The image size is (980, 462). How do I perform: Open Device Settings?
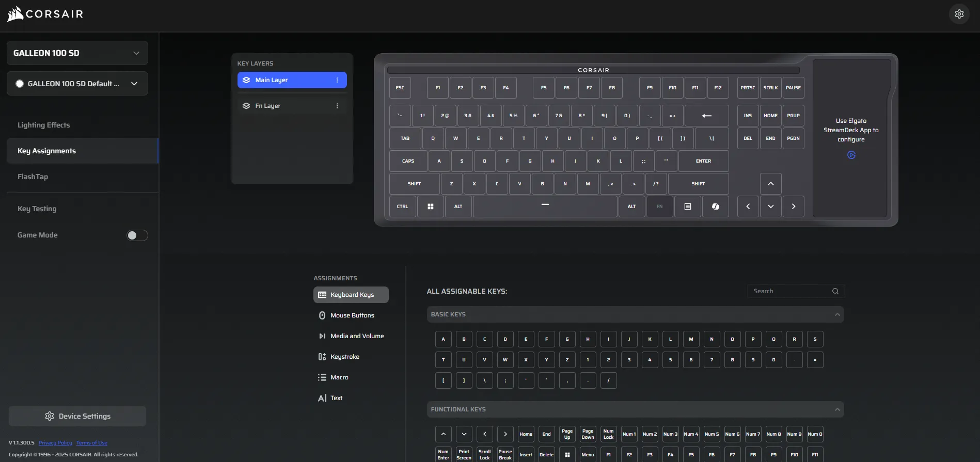(77, 416)
